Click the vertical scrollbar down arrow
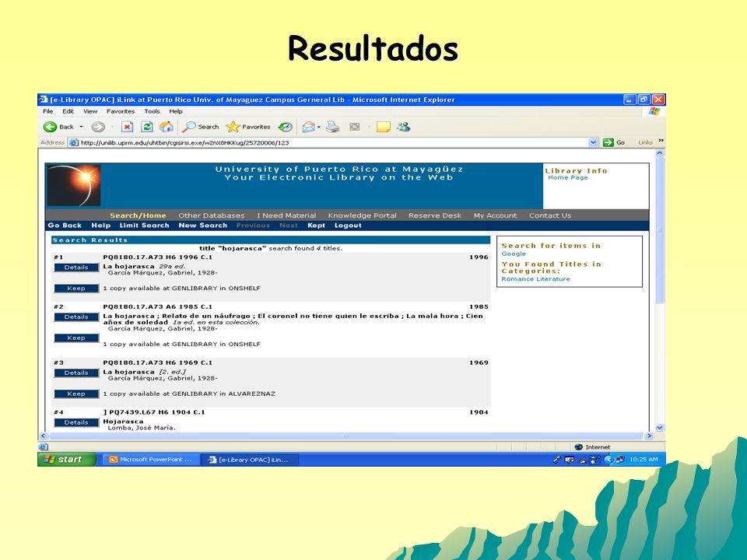The image size is (747, 560). (x=660, y=428)
